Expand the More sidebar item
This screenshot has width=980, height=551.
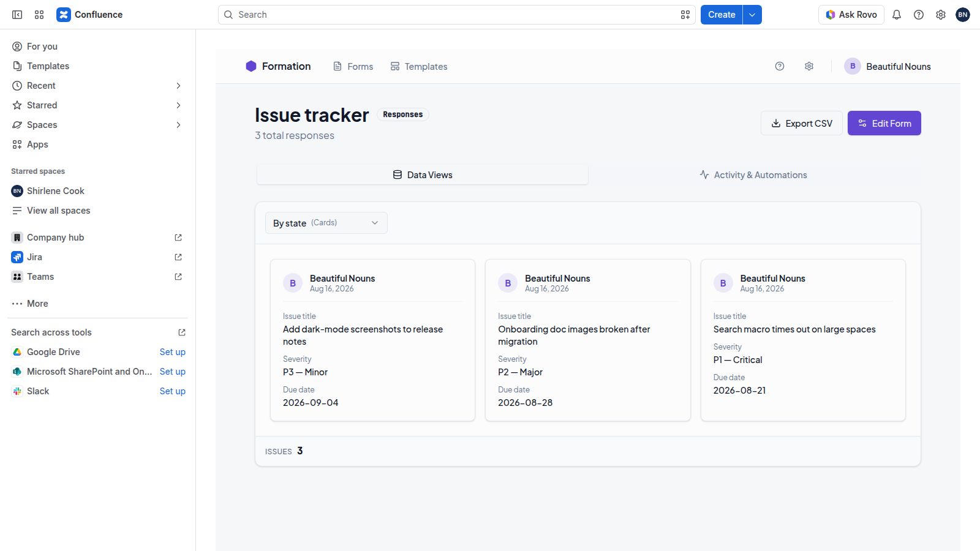(x=98, y=304)
